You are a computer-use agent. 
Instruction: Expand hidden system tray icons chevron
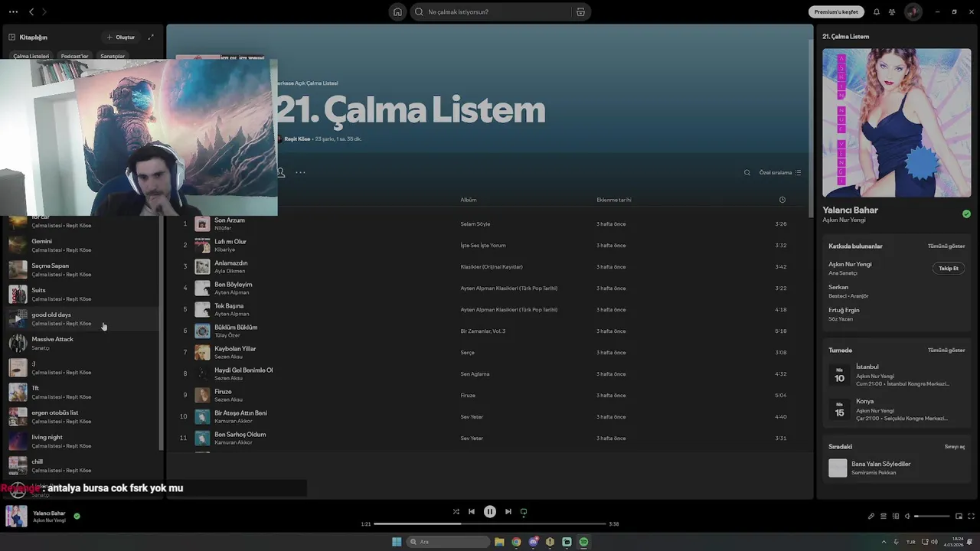pos(884,542)
